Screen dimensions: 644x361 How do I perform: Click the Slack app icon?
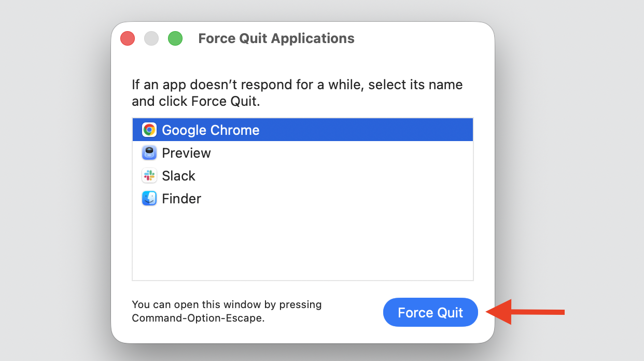pyautogui.click(x=149, y=175)
